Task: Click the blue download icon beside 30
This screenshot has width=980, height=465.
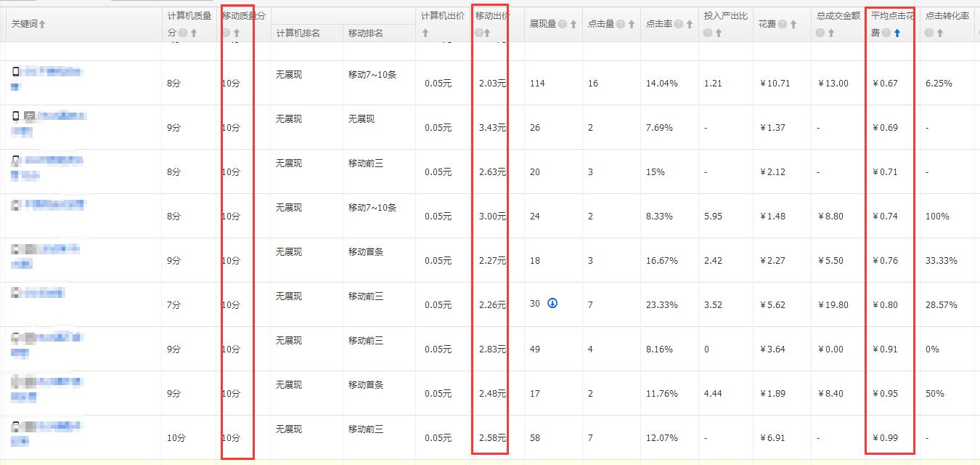Action: 552,304
